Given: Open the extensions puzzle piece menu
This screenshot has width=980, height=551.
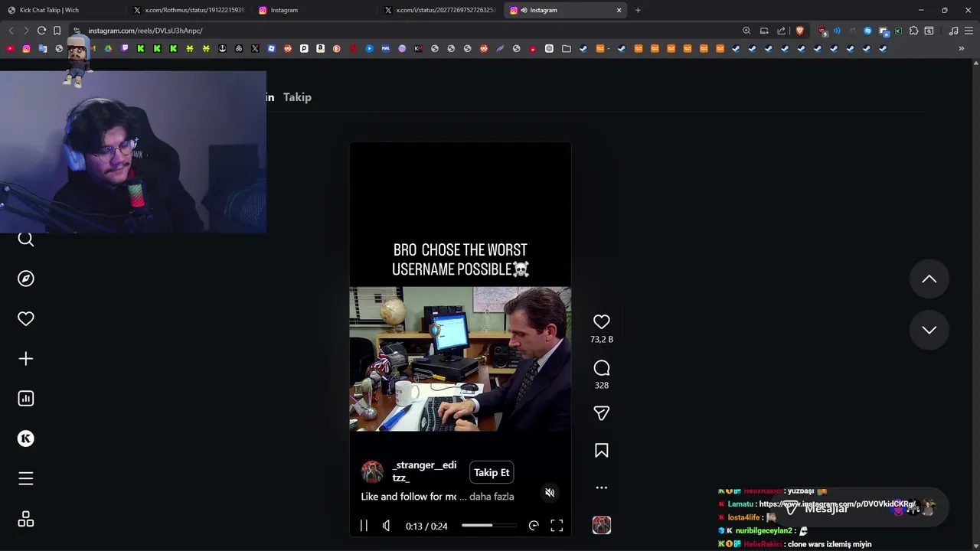Looking at the screenshot, I should (913, 31).
